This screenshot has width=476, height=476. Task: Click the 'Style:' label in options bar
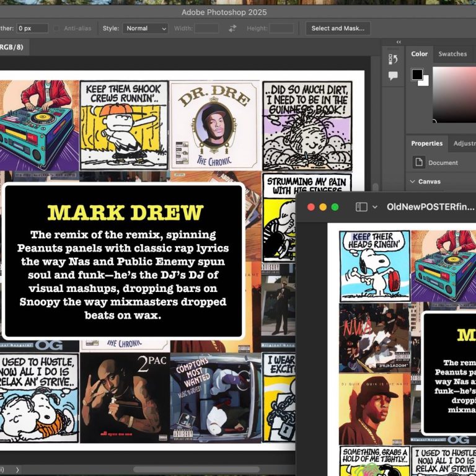click(x=111, y=29)
